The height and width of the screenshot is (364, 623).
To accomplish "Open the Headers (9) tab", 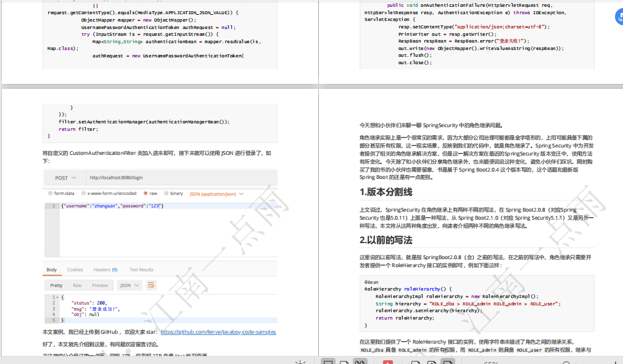I will click(x=105, y=270).
